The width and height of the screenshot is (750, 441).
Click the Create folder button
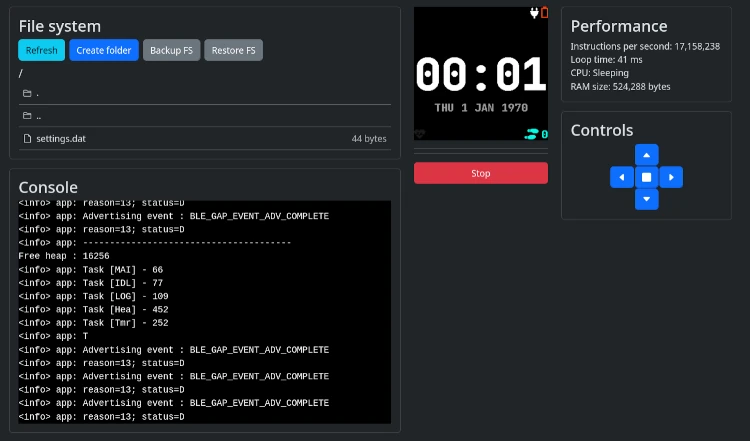[104, 50]
